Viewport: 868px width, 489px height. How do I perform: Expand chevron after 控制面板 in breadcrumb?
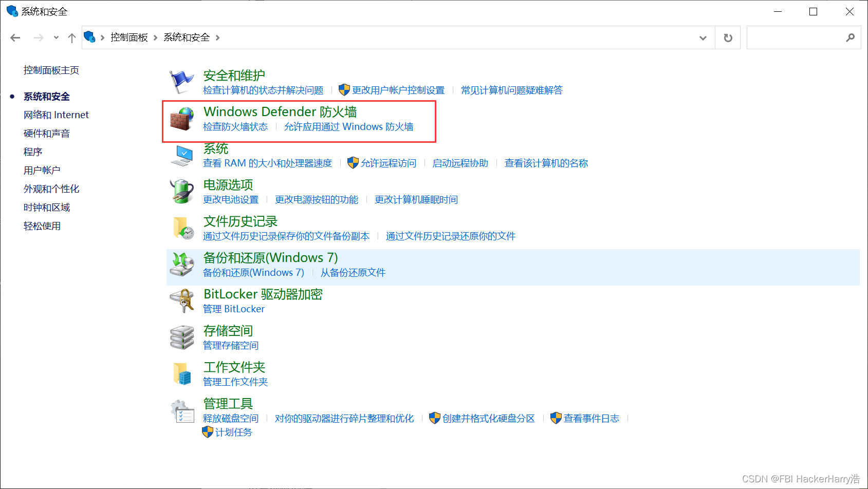155,37
